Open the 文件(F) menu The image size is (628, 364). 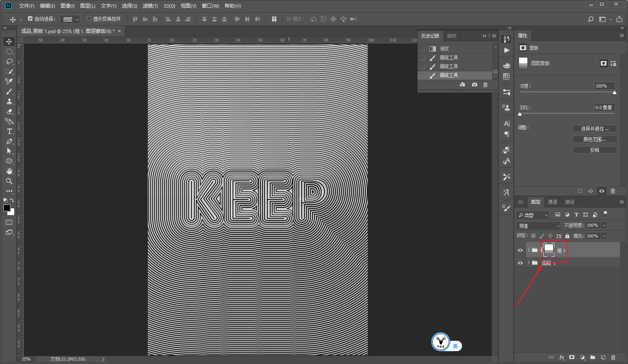coord(26,6)
